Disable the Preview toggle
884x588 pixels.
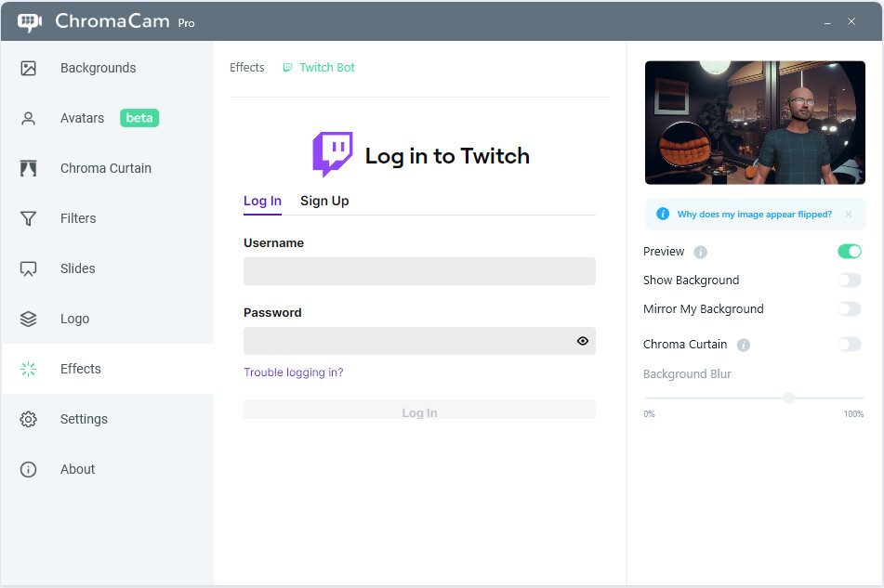coord(849,251)
